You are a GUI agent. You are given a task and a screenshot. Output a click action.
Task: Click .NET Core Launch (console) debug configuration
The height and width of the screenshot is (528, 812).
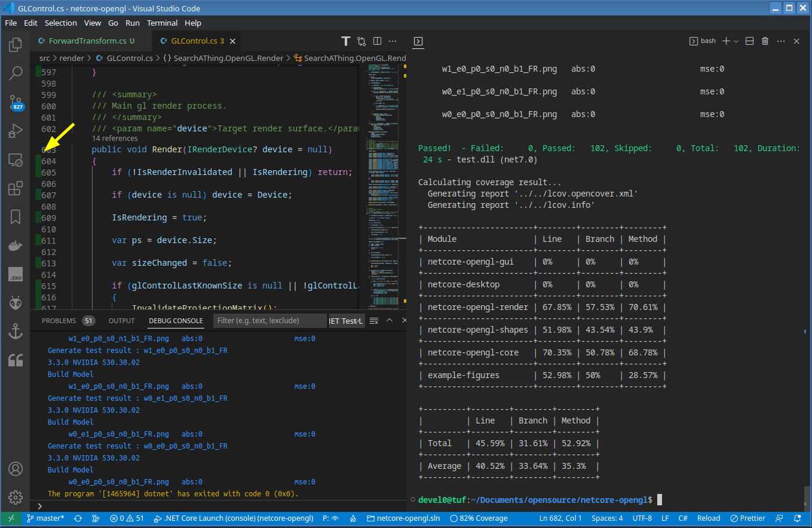coord(234,518)
